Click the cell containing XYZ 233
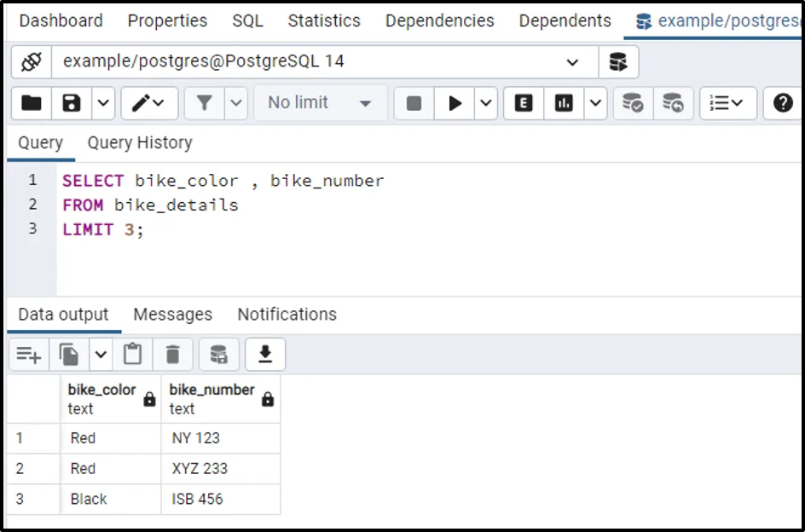805x532 pixels. coord(220,468)
